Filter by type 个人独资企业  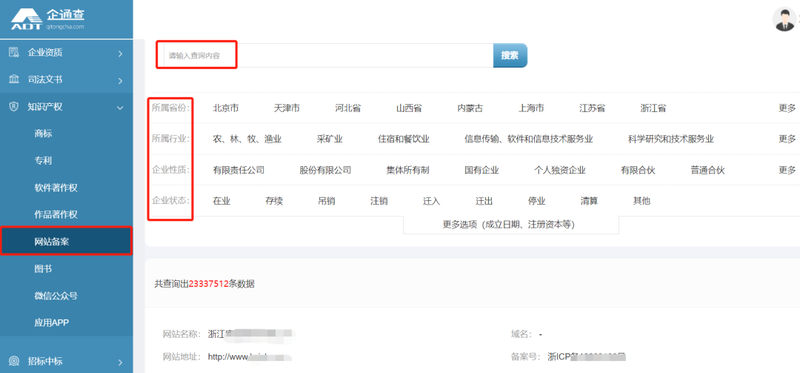(560, 170)
